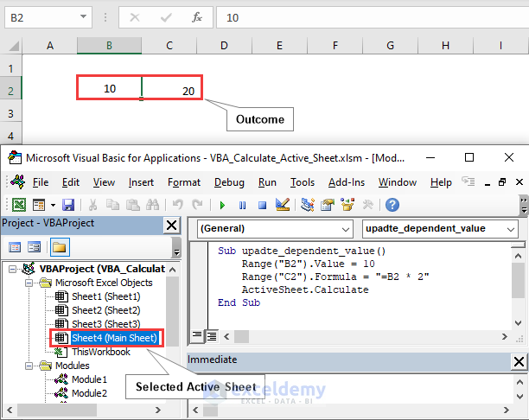Viewport: 529px width, 420px height.
Task: Open the Window menu
Action: (x=398, y=182)
